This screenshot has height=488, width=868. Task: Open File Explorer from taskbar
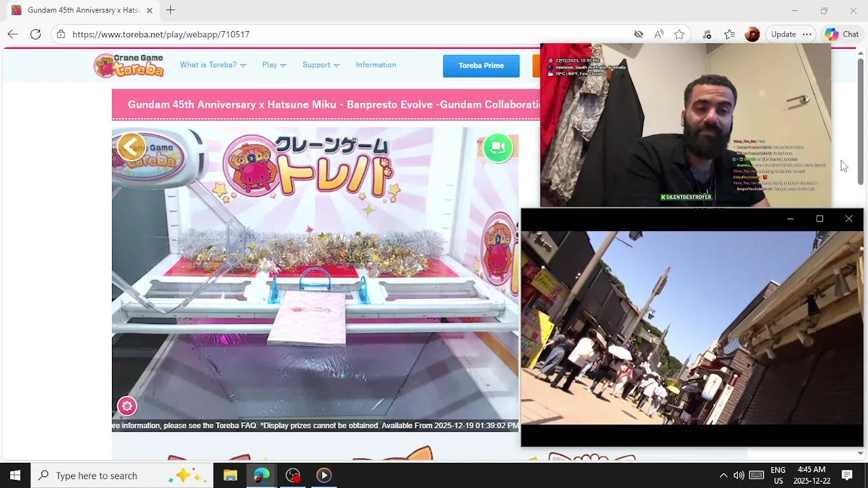click(x=231, y=475)
